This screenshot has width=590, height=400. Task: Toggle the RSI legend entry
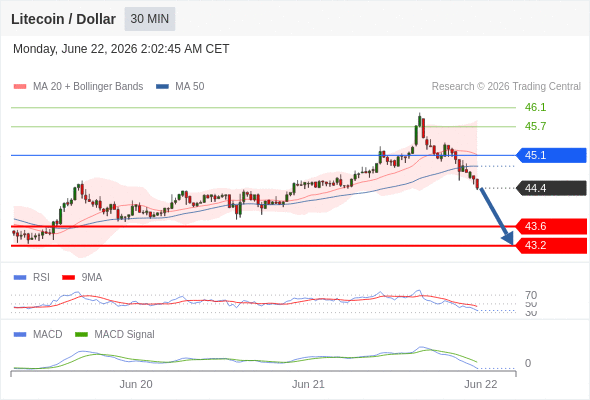point(32,277)
